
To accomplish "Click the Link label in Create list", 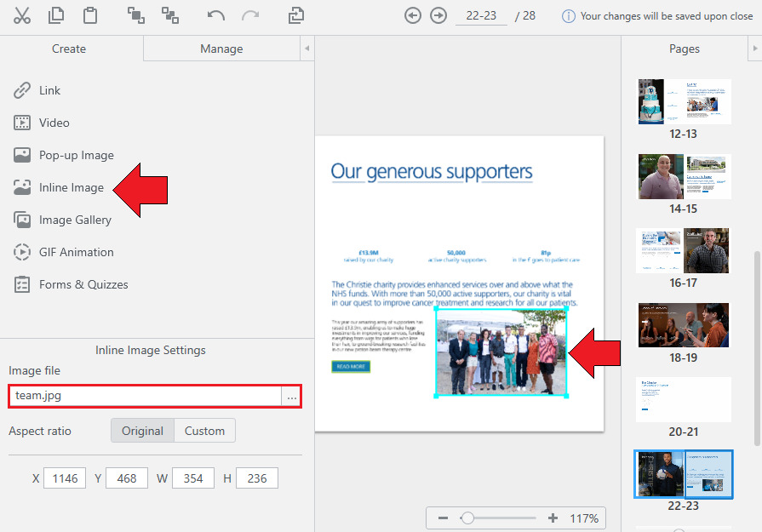I will pos(49,90).
